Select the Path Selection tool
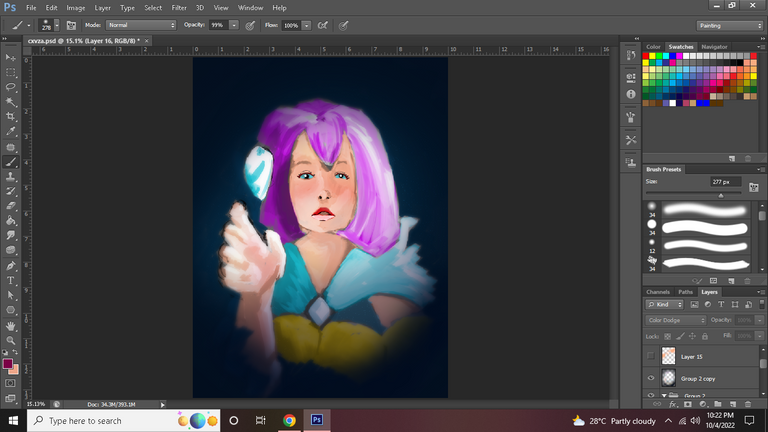This screenshot has height=432, width=768. click(x=10, y=295)
